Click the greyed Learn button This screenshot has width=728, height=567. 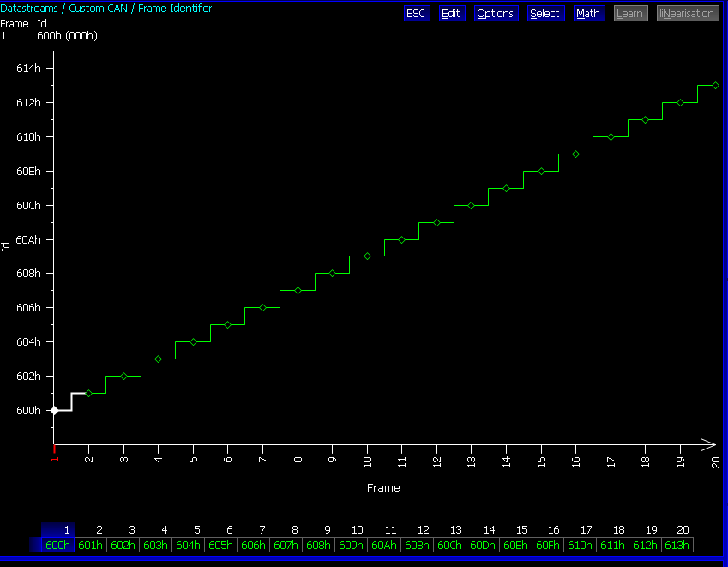coord(630,14)
